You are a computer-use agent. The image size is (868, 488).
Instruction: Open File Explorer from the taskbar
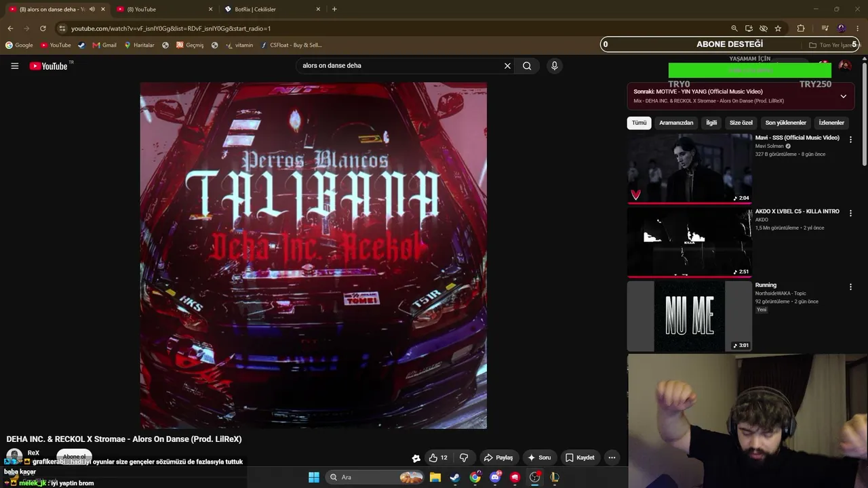point(435,477)
